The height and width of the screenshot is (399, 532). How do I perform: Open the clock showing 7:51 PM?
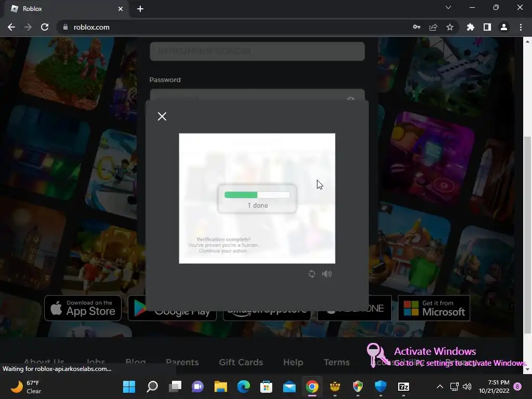click(x=494, y=387)
